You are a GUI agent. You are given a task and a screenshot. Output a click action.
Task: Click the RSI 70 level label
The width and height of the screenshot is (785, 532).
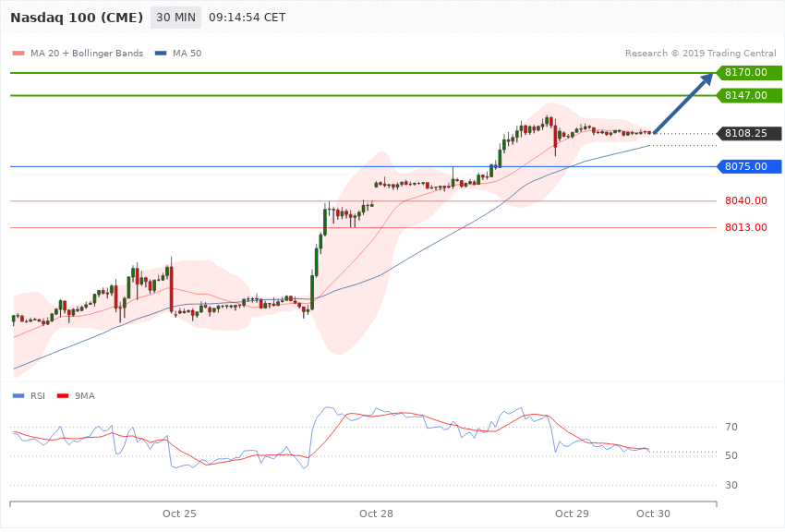[x=731, y=427]
